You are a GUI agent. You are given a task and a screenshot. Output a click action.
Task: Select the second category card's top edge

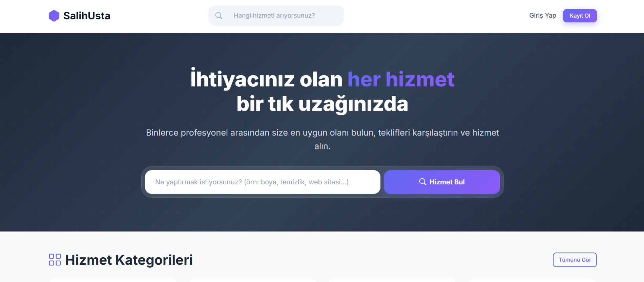click(x=253, y=280)
